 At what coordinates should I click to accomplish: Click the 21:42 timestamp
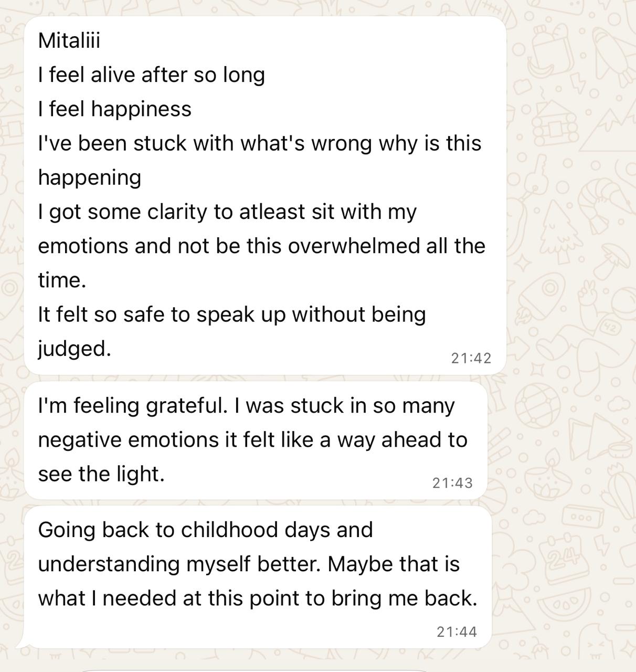(x=471, y=358)
